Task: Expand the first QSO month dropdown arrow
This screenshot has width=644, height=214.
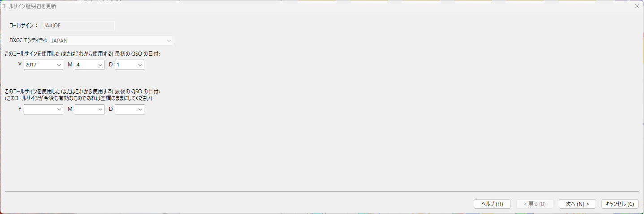Action: point(100,65)
